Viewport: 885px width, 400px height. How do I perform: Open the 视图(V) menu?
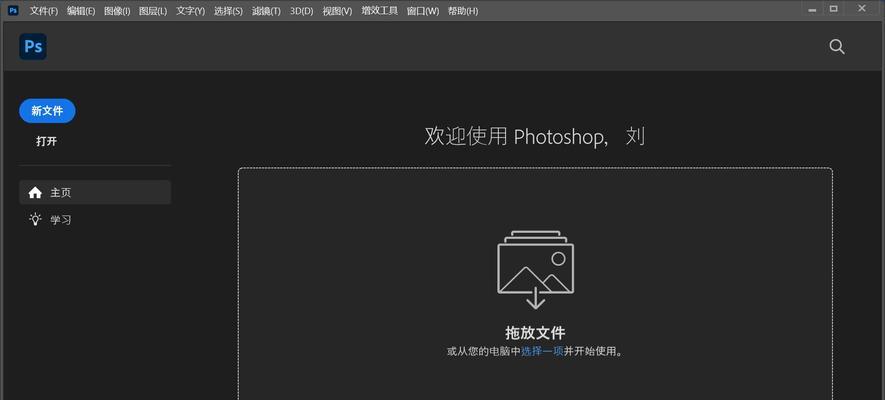pyautogui.click(x=338, y=11)
